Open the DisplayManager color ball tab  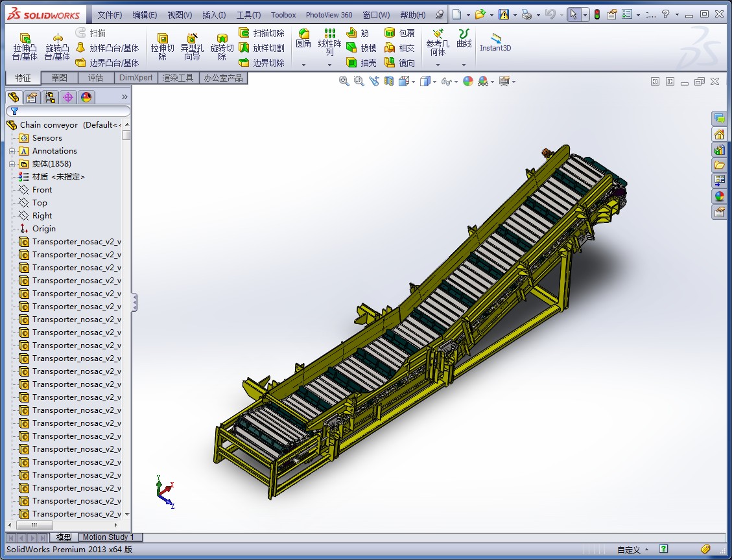coord(86,97)
